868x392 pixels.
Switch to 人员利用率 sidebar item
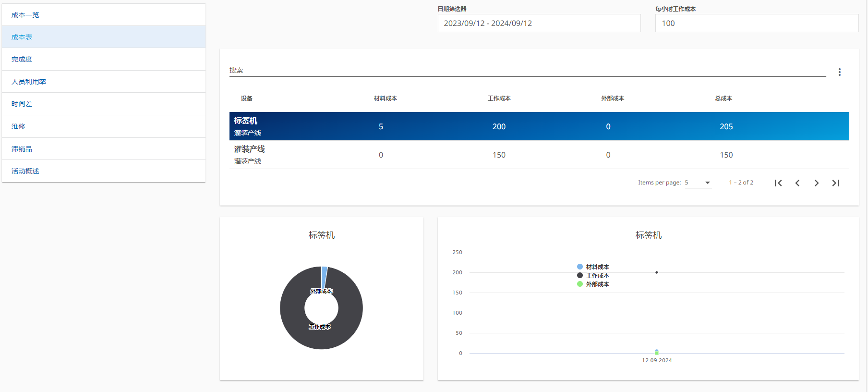(29, 82)
